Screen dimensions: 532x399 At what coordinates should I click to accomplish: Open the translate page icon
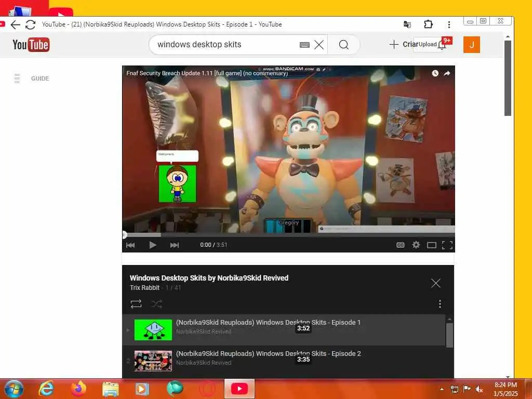point(407,24)
